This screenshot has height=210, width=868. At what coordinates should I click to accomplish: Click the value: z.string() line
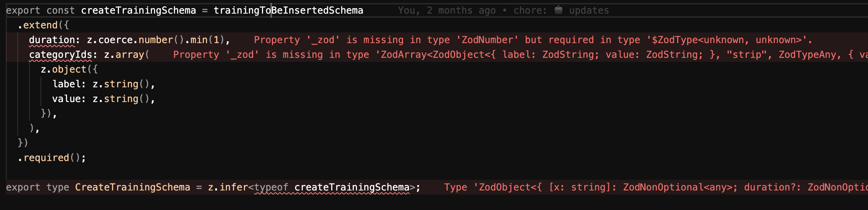tap(103, 99)
